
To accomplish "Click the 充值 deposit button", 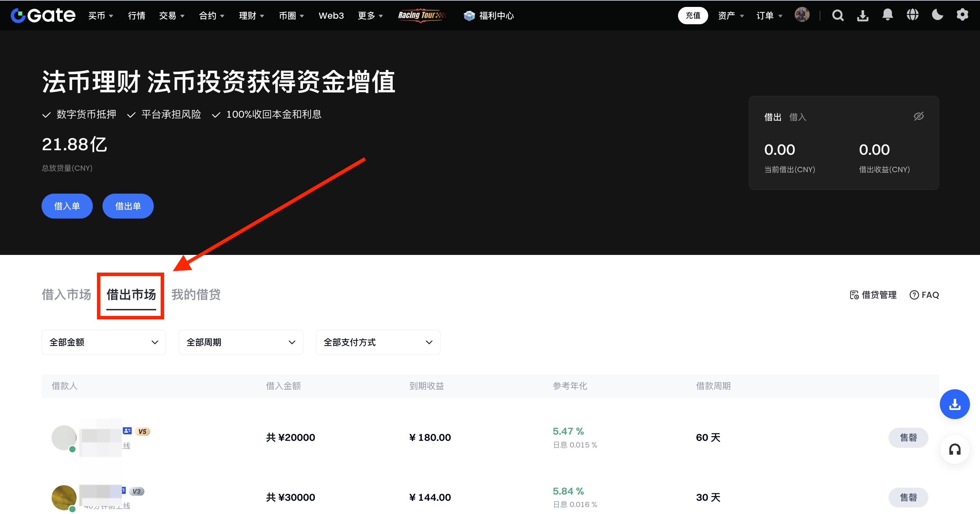I will point(692,16).
